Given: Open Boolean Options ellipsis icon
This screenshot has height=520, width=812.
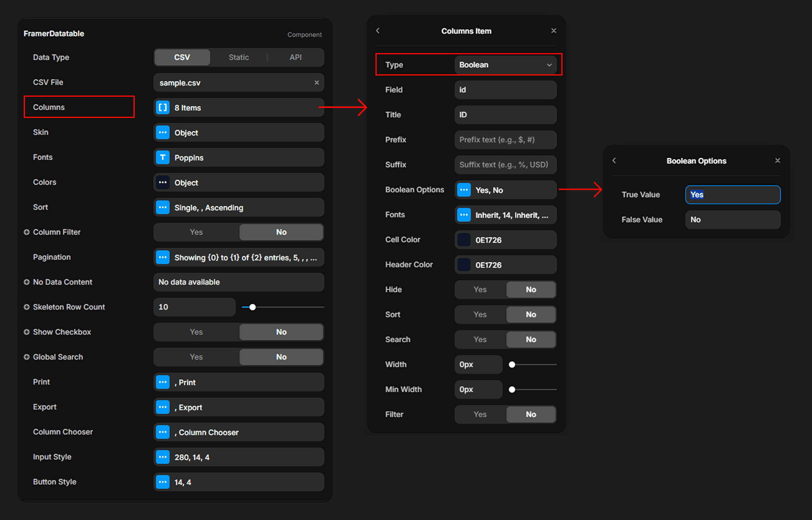Looking at the screenshot, I should click(x=463, y=190).
